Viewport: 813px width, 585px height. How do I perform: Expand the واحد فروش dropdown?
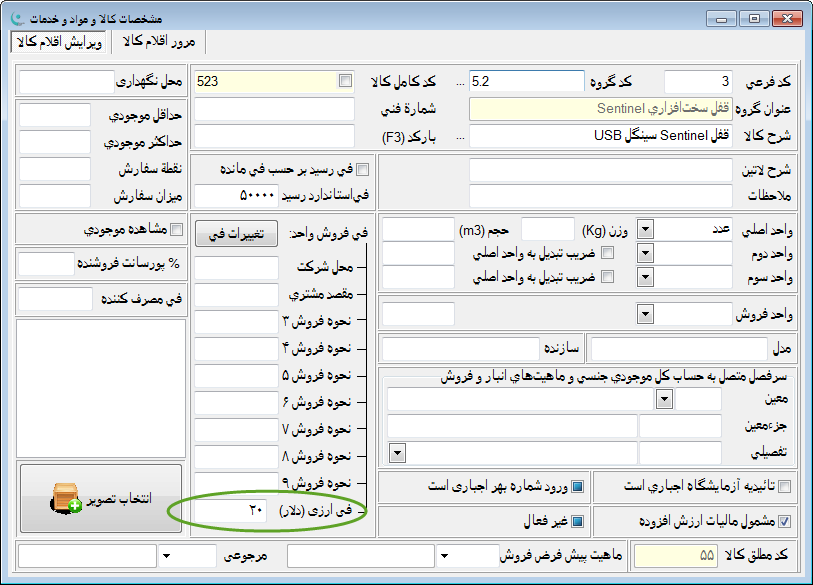pyautogui.click(x=645, y=314)
